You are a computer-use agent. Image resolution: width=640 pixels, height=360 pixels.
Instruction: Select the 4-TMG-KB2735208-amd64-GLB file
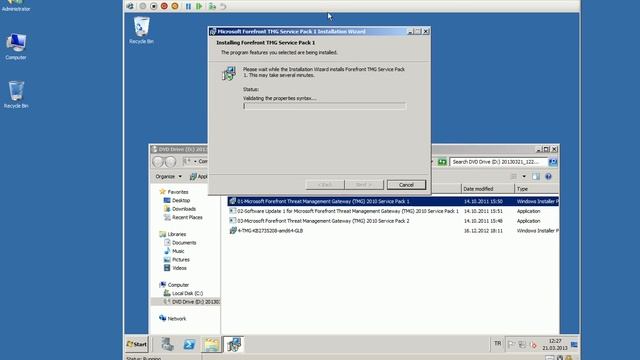393,231
